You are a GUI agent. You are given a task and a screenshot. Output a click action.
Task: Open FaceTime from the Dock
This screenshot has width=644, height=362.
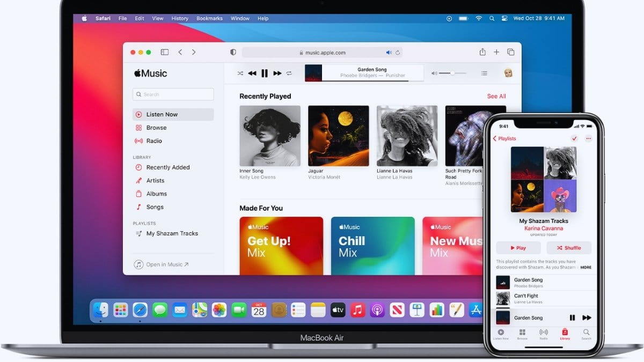coord(239,309)
